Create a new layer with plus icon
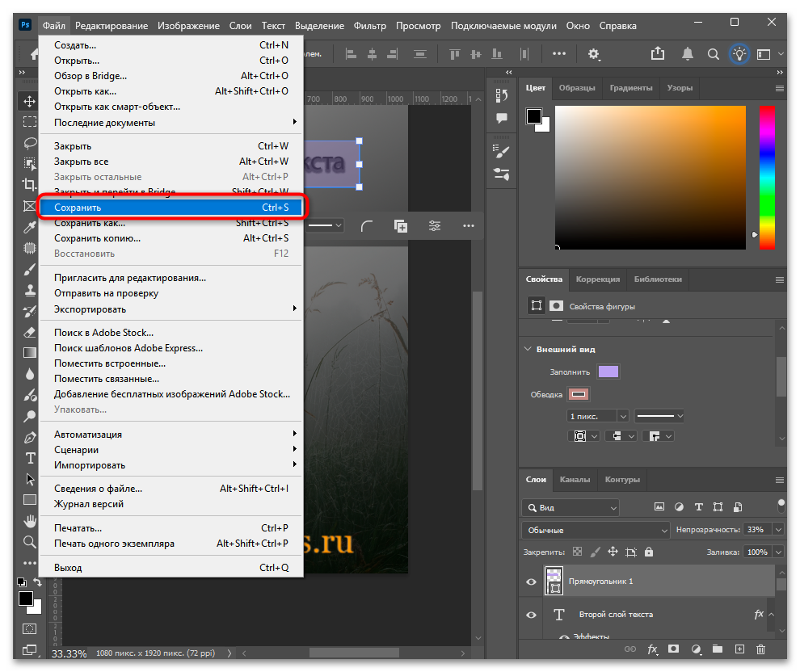 [739, 649]
